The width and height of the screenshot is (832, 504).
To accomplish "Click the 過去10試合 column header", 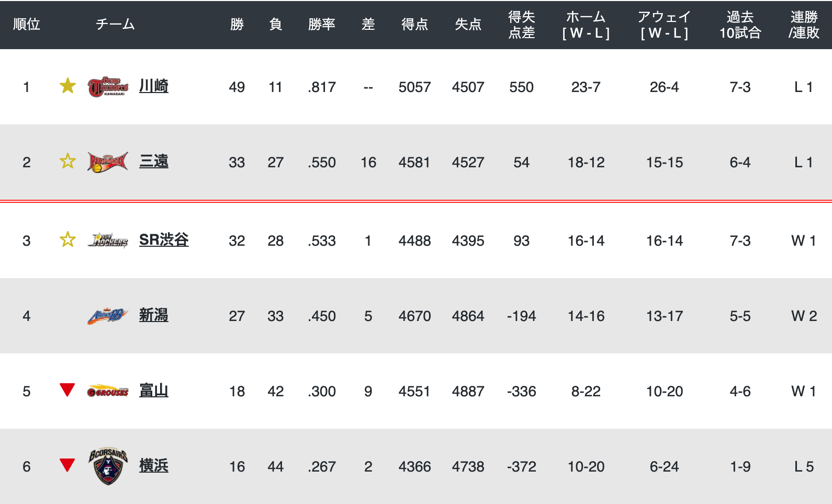I will (740, 25).
